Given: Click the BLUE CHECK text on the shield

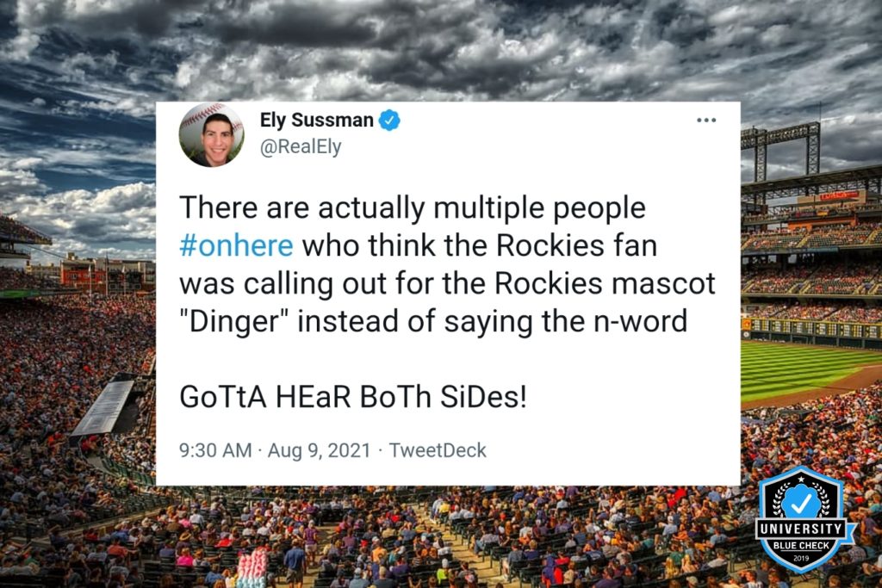Looking at the screenshot, I should click(x=801, y=545).
